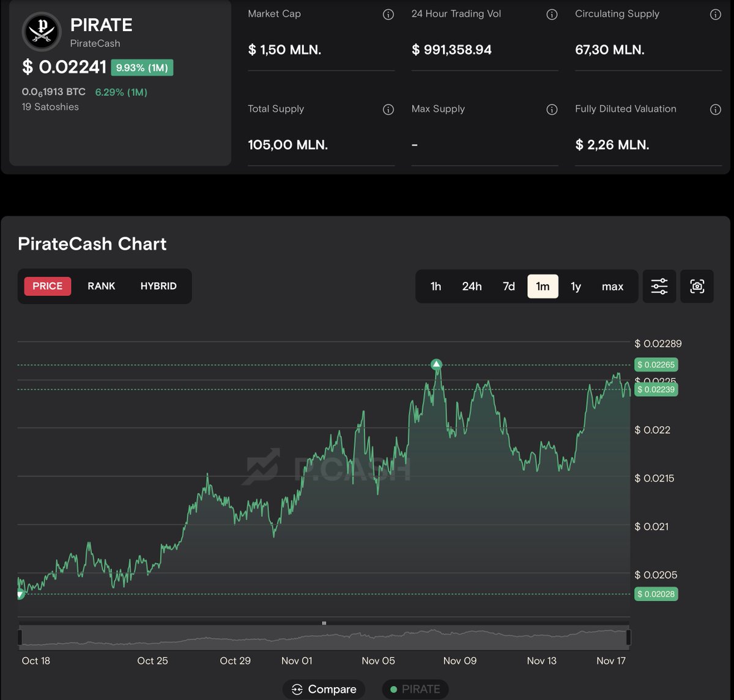Switch the chart to RANK view
Viewport: 734px width, 700px height.
[x=100, y=286]
